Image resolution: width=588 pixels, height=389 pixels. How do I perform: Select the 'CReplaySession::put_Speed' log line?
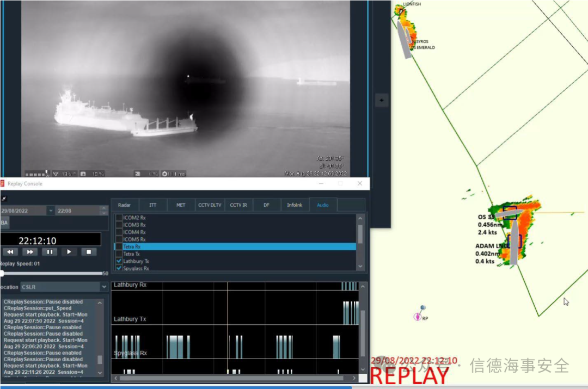pyautogui.click(x=38, y=308)
